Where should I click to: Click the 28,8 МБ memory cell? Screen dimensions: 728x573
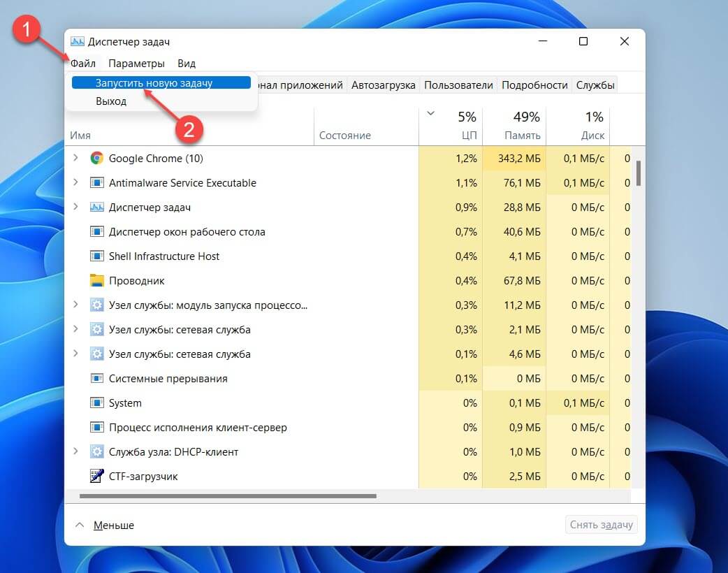click(x=514, y=207)
